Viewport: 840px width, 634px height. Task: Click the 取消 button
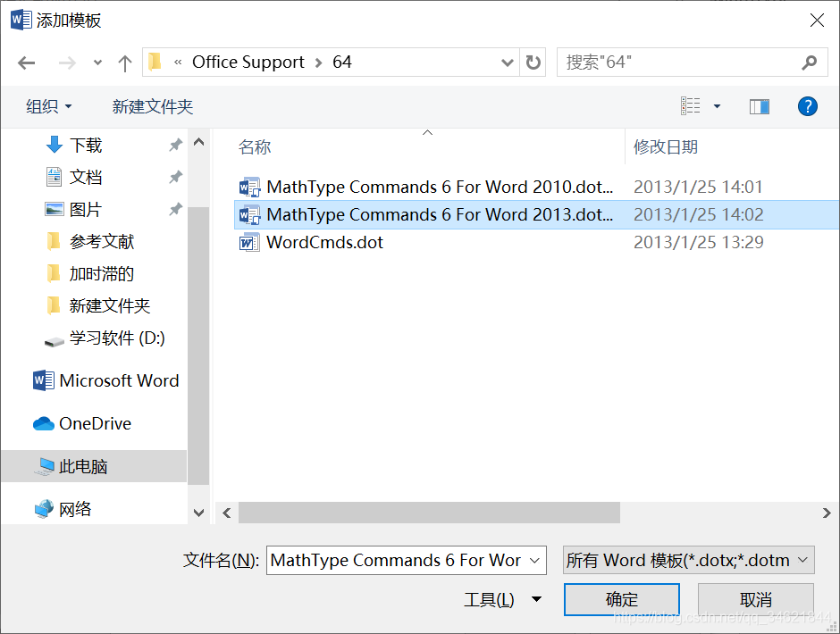[757, 600]
